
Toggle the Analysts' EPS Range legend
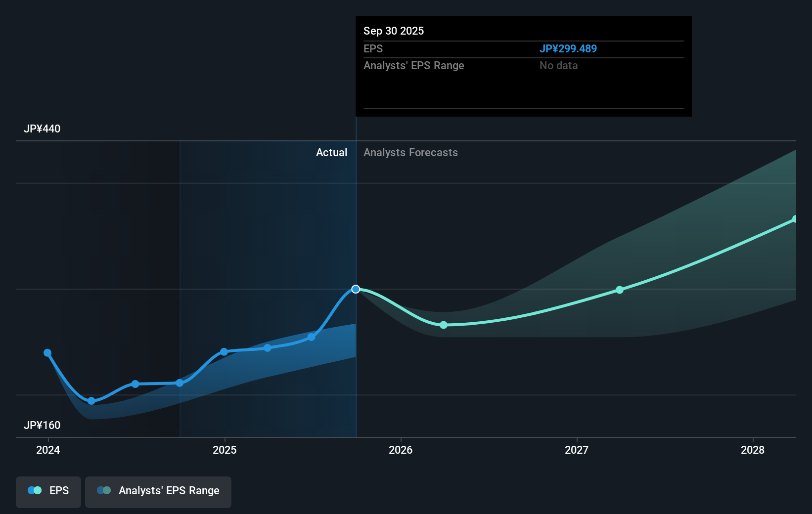coord(158,492)
